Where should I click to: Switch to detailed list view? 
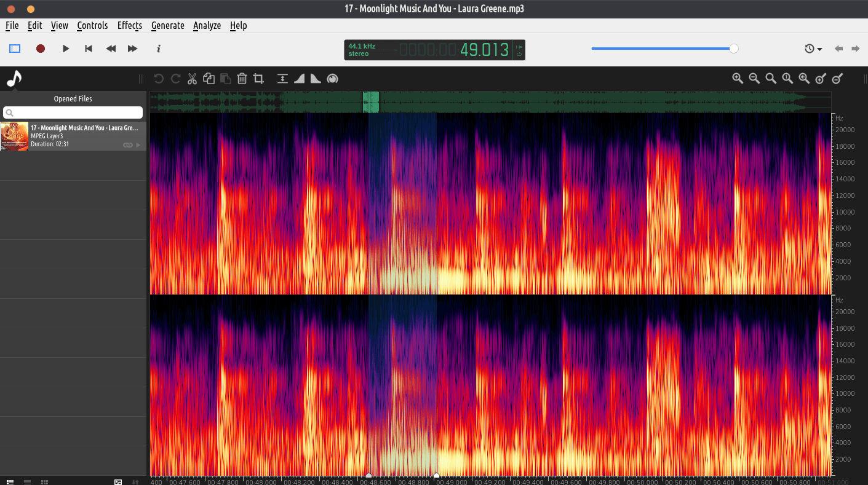[10, 481]
